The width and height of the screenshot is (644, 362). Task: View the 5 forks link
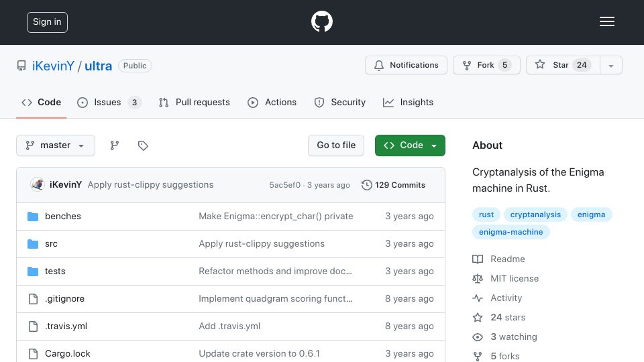coord(496,356)
